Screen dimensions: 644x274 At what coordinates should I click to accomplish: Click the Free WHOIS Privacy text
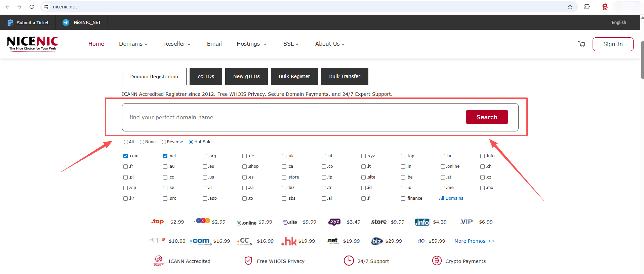tap(281, 261)
